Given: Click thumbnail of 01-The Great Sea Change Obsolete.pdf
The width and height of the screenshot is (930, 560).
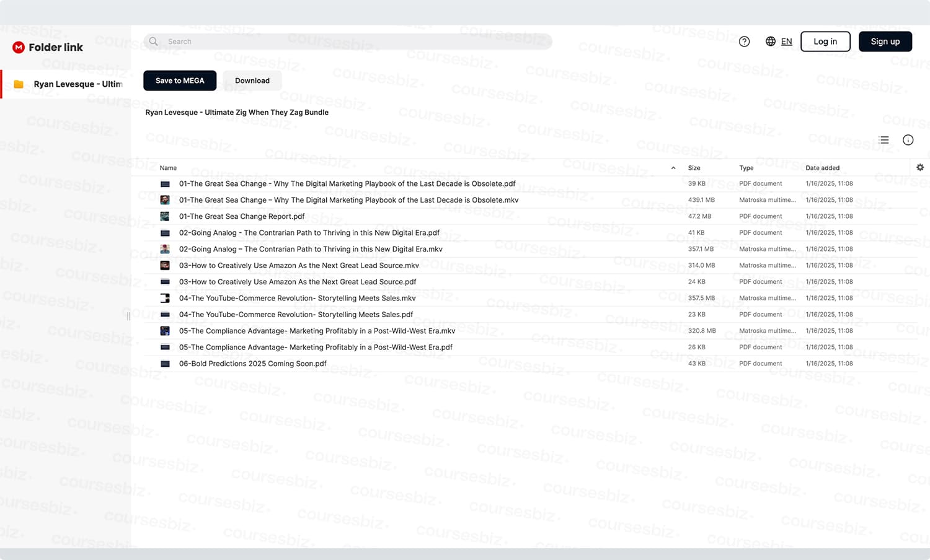Looking at the screenshot, I should coord(165,184).
